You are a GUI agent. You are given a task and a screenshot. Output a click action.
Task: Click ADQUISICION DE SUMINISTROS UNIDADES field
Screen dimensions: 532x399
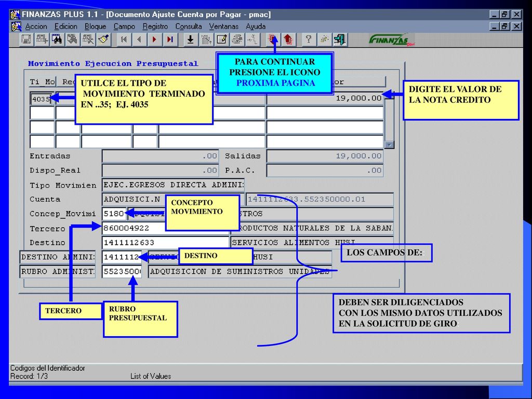pos(240,271)
